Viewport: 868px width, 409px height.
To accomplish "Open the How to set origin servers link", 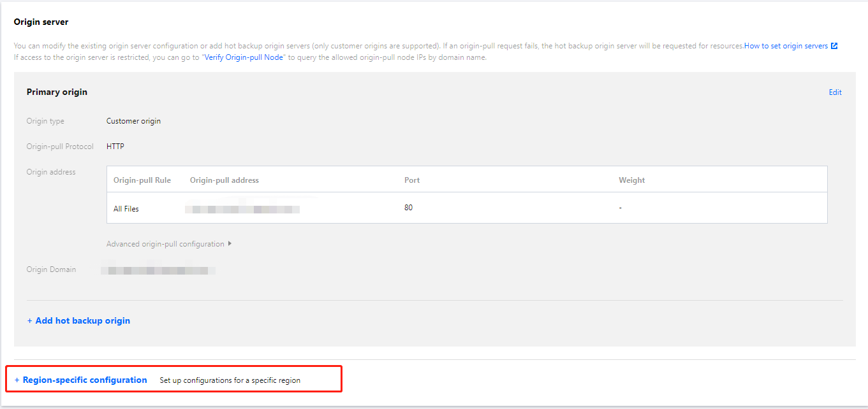I will (x=786, y=46).
